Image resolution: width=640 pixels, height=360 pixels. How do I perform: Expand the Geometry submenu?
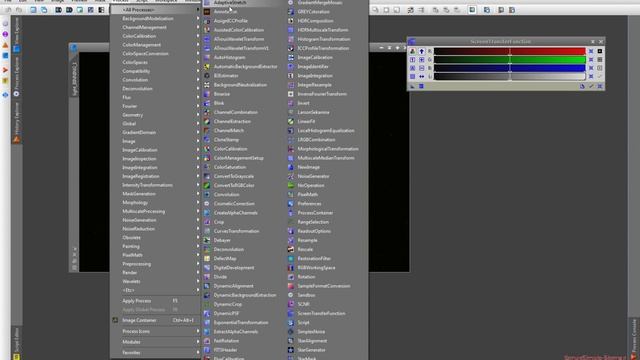[x=156, y=115]
